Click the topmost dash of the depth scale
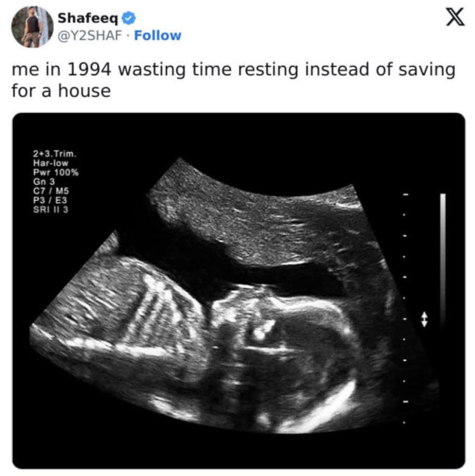The height and width of the screenshot is (476, 475). pyautogui.click(x=405, y=194)
